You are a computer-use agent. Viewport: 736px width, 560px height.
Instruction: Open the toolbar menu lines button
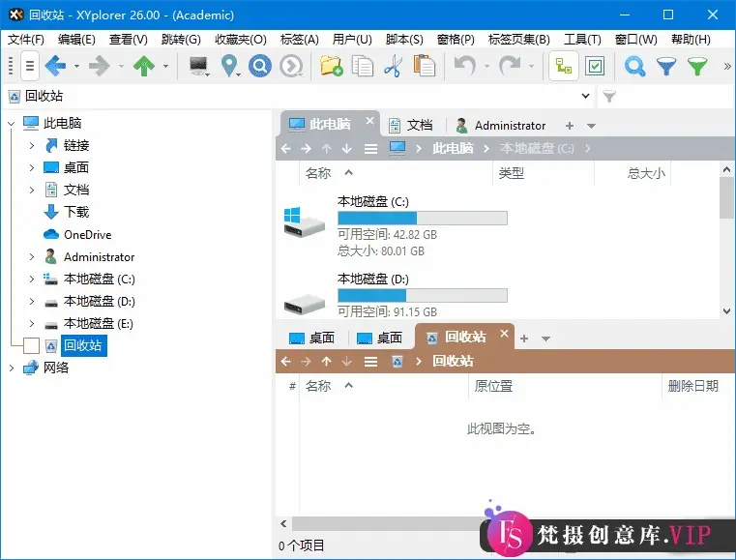pos(30,66)
